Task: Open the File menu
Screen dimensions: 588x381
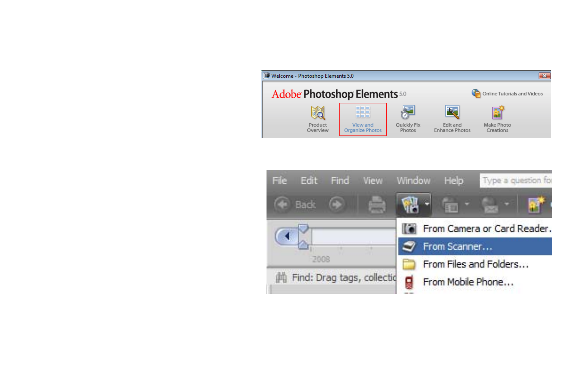Action: click(x=279, y=181)
